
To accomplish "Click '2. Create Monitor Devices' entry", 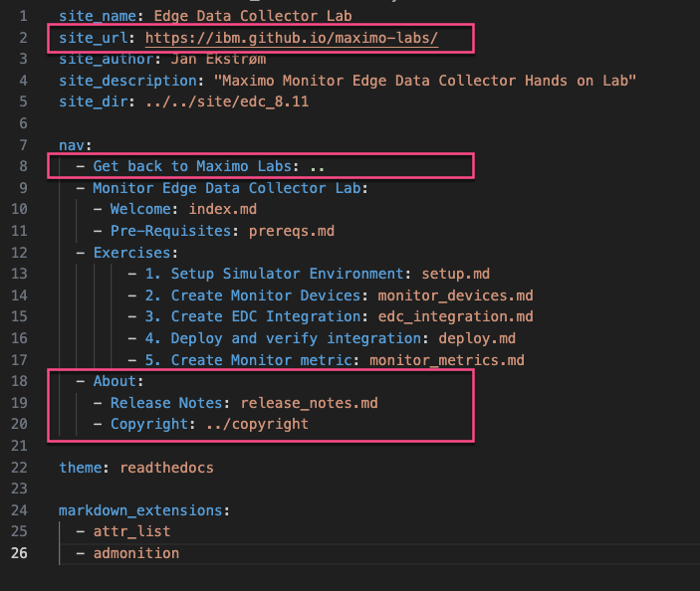I will (253, 295).
